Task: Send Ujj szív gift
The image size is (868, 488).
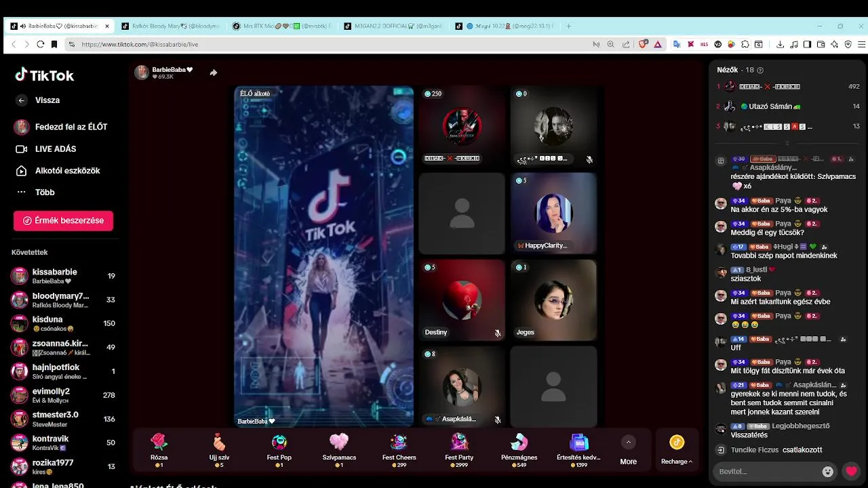Action: 219,449
